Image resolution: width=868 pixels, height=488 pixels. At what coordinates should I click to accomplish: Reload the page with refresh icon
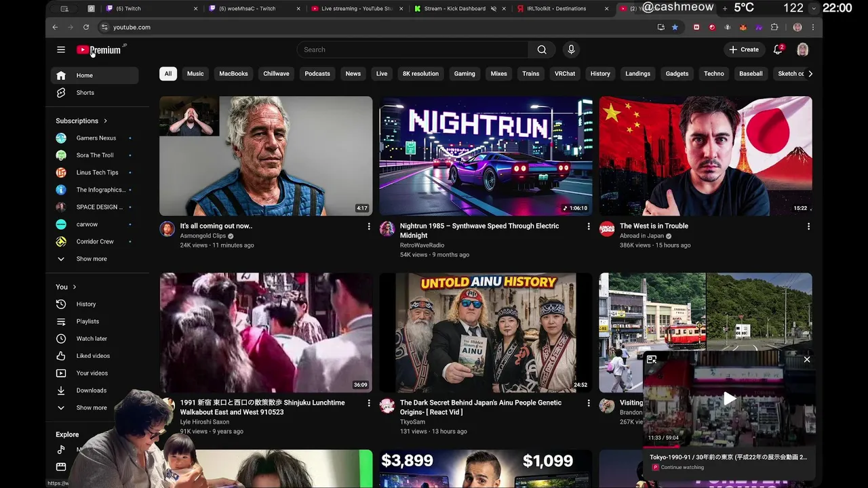(x=86, y=27)
